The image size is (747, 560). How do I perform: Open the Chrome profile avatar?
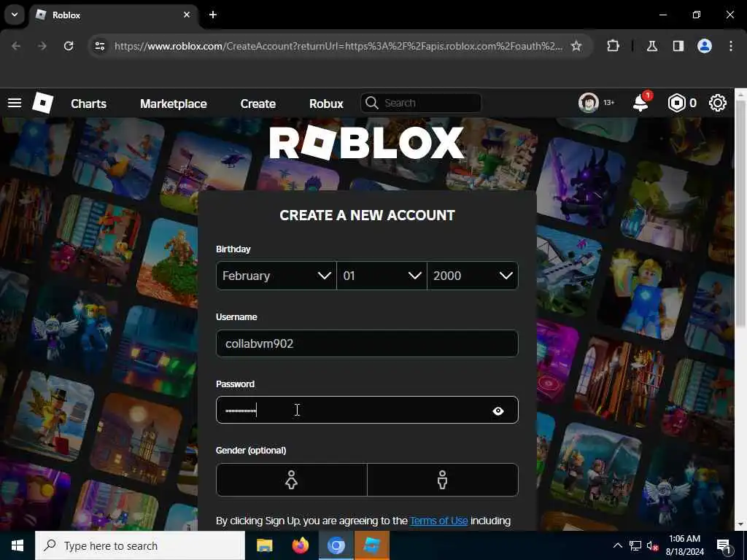[705, 46]
